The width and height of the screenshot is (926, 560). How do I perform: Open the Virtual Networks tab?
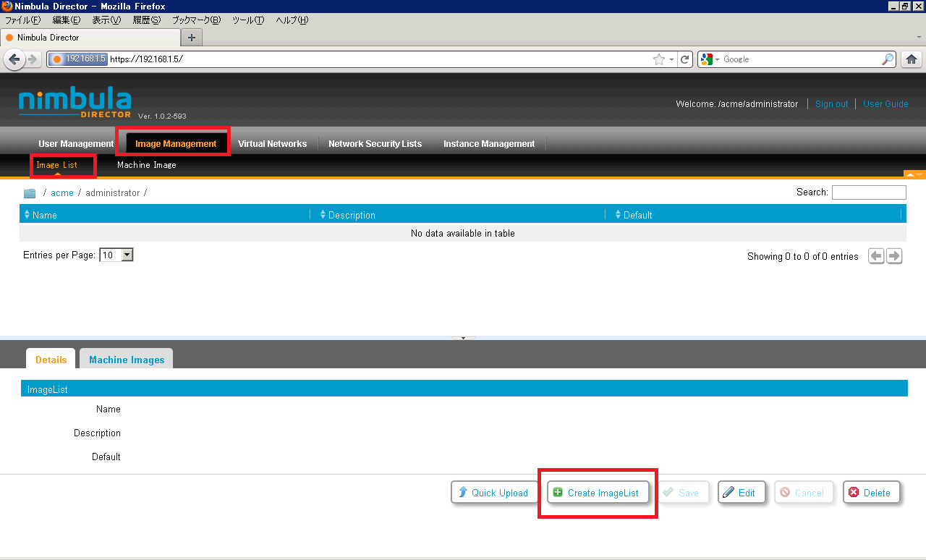coord(272,144)
